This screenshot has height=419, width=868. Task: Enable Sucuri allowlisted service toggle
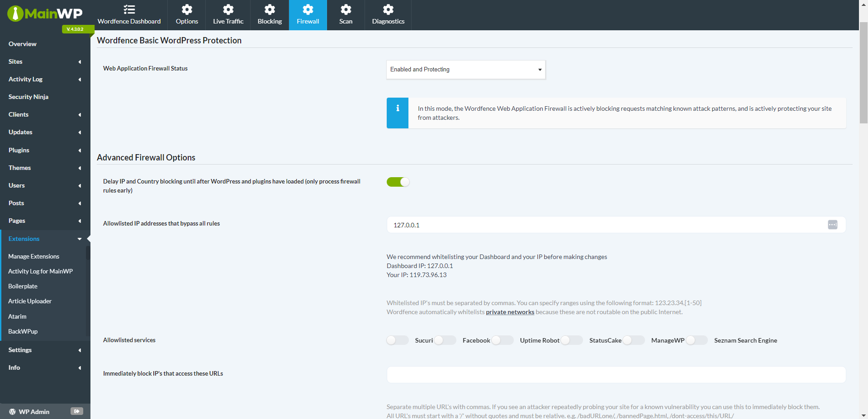coord(398,340)
